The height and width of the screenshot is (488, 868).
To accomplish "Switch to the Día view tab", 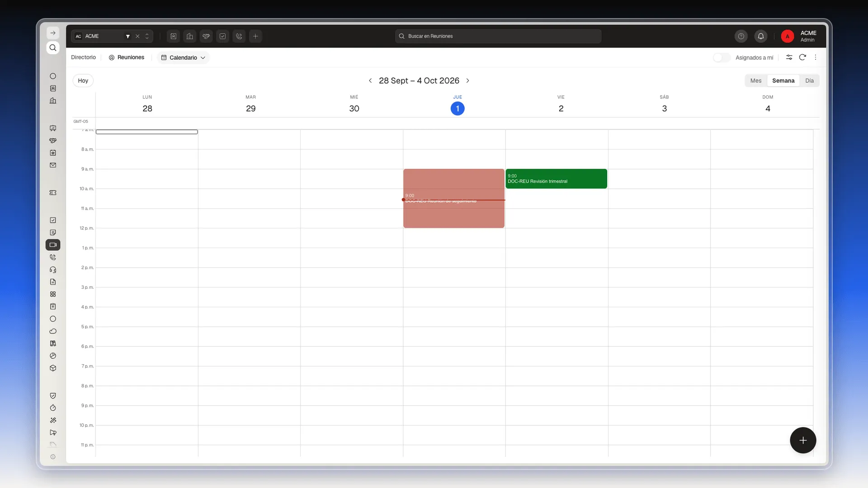I will (809, 80).
